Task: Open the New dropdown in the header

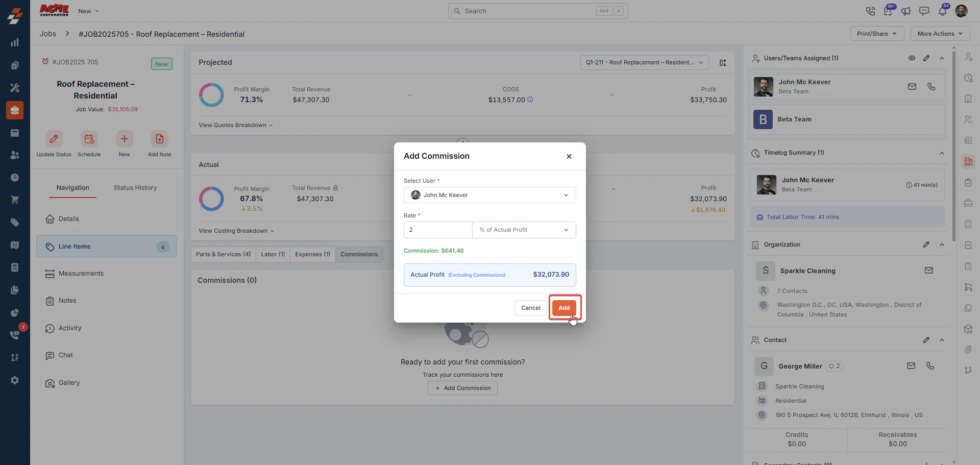Action: 89,11
